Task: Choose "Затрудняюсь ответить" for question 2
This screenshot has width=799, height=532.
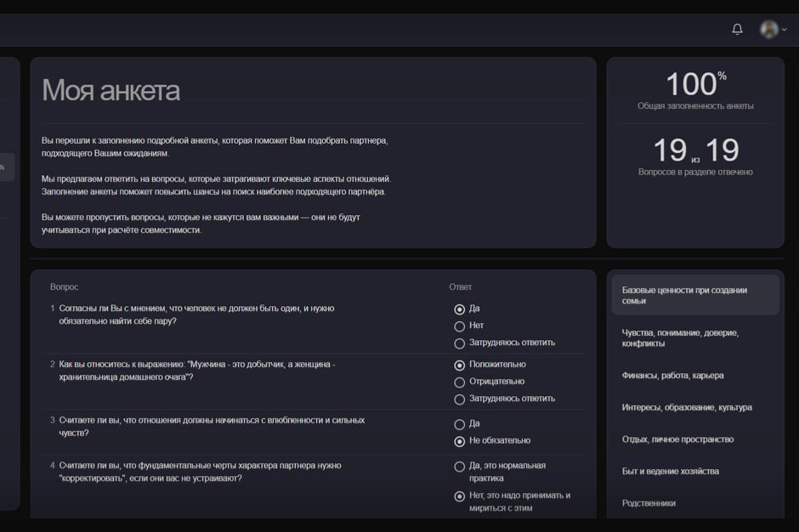Action: point(459,399)
